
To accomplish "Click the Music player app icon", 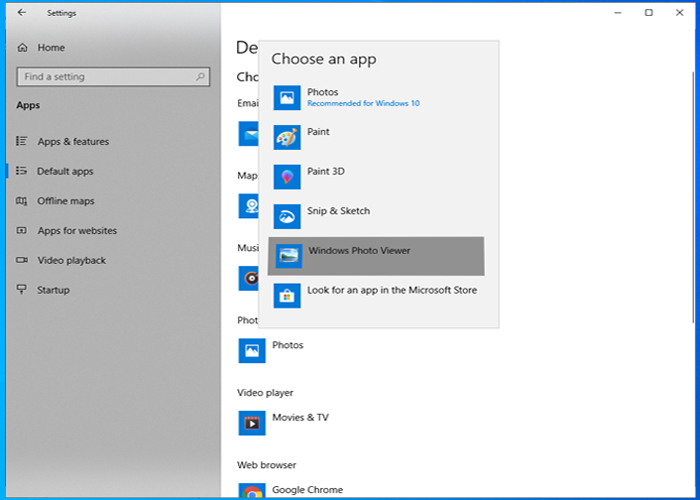I will (249, 279).
